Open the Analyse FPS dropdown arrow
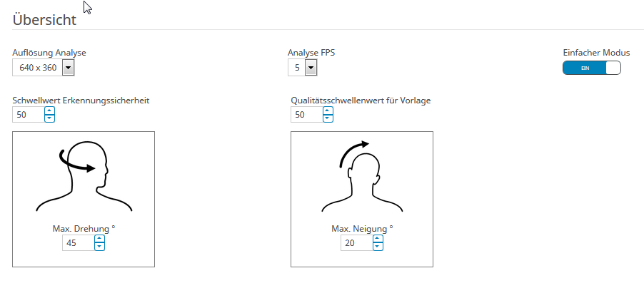Viewport: 644px width, 293px height. (x=311, y=68)
